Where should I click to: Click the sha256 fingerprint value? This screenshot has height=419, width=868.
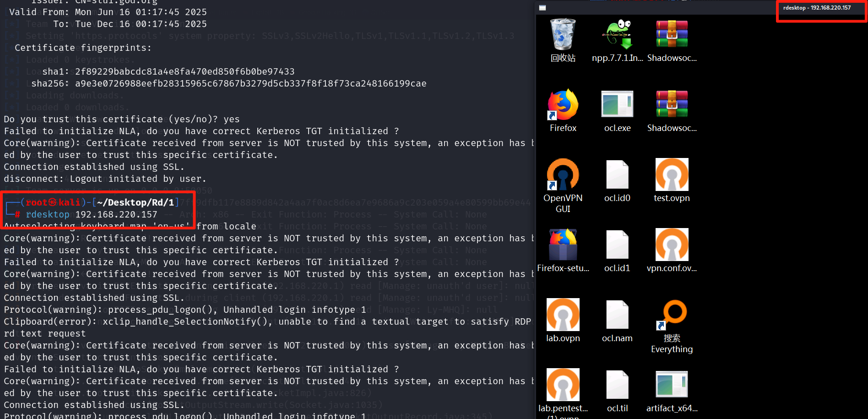pos(250,84)
